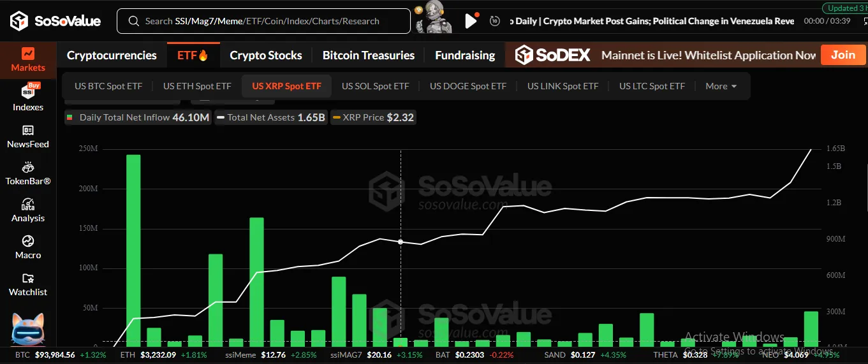Viewport: 868px width, 364px height.
Task: Click ssiMAG7 ticker $20.16
Action: click(x=376, y=354)
